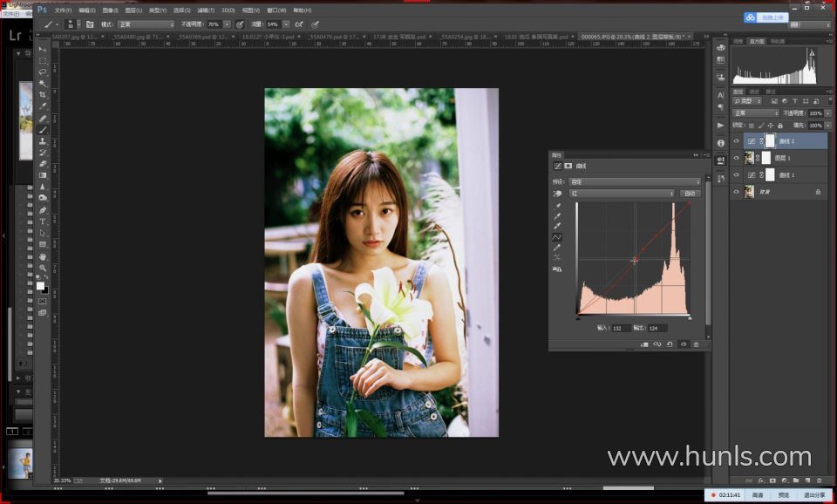This screenshot has width=837, height=504.
Task: Click the preview button in the bottom recording bar
Action: pos(784,495)
